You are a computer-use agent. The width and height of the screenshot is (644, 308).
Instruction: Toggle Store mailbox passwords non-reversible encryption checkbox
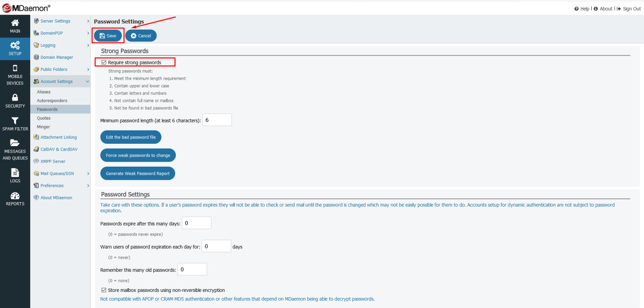pyautogui.click(x=104, y=290)
